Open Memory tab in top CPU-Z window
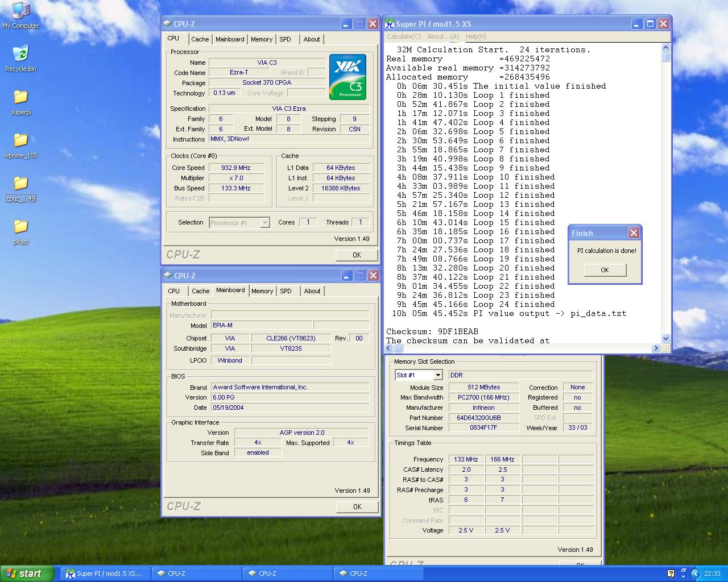Image resolution: width=728 pixels, height=582 pixels. click(262, 39)
